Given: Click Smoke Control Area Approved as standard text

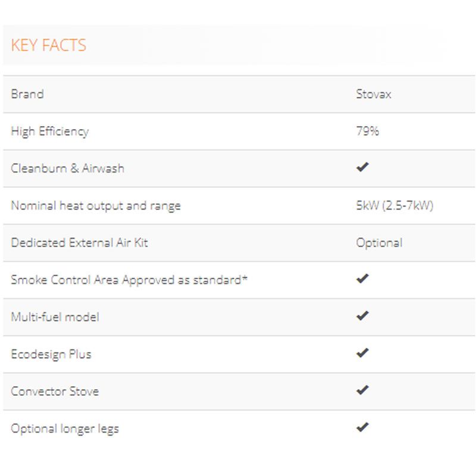Looking at the screenshot, I should point(129,280).
